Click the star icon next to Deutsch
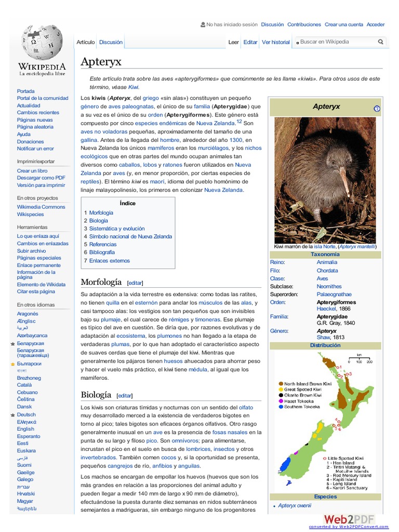399x532 pixels. click(x=13, y=415)
